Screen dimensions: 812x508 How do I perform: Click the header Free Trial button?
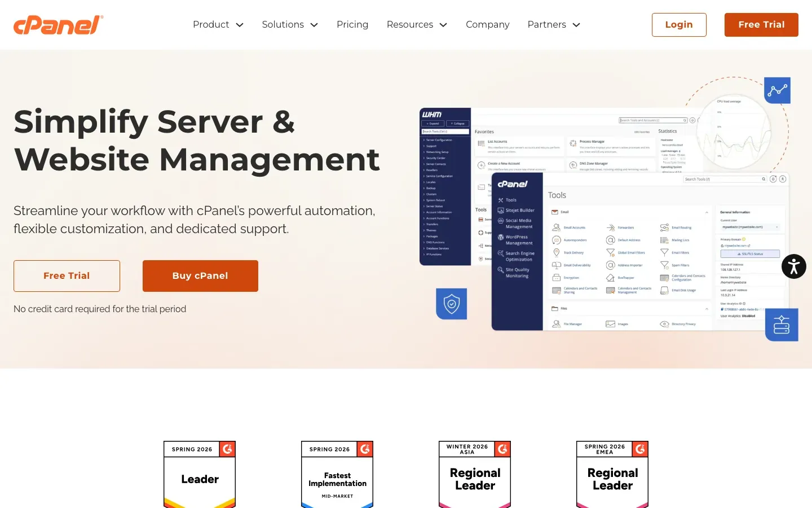click(761, 25)
